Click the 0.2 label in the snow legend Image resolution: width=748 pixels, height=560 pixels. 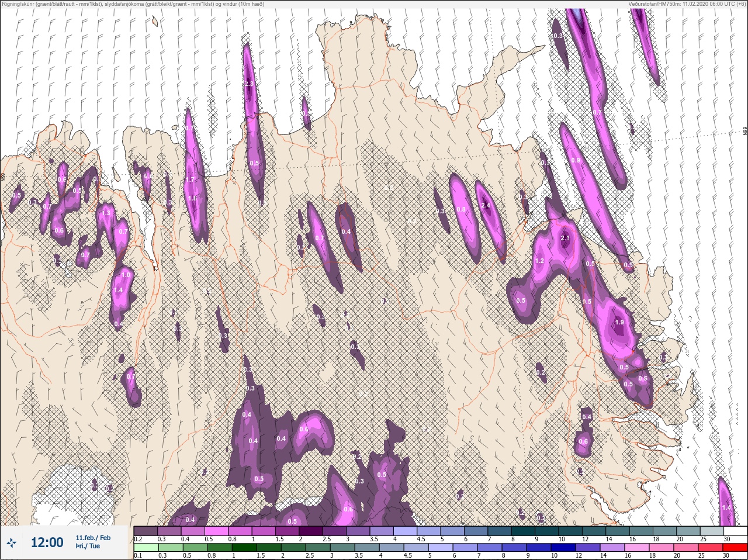(x=138, y=539)
